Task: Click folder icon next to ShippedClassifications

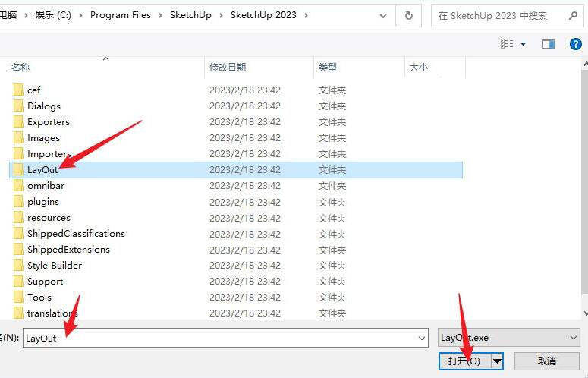Action: click(18, 234)
